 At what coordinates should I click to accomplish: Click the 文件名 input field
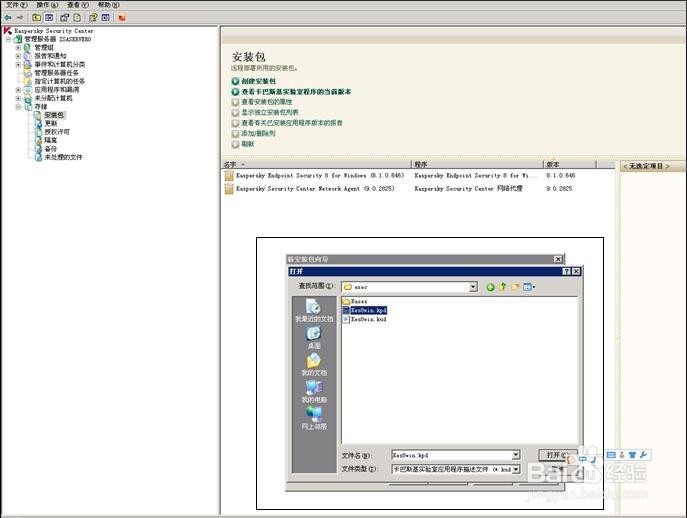point(452,455)
